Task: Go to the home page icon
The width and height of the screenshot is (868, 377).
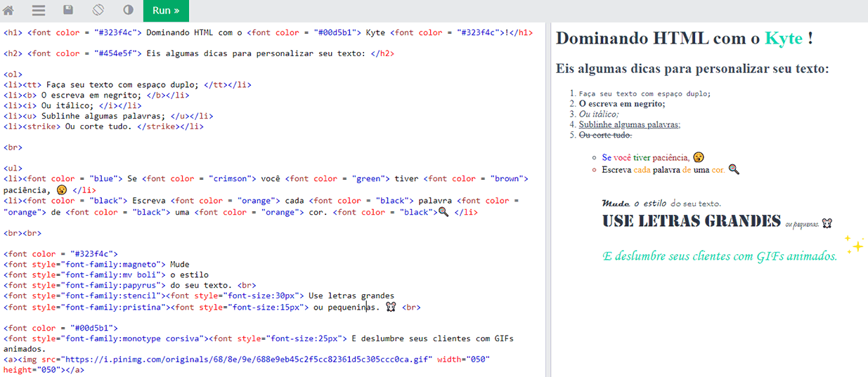Action: point(8,11)
